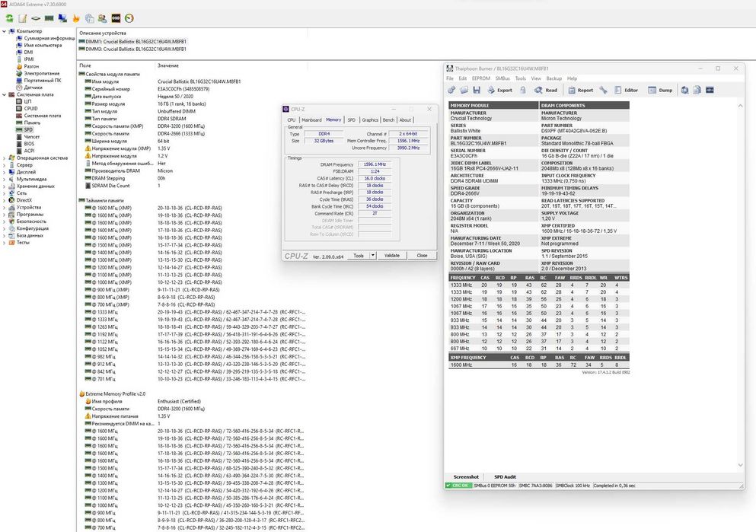Expand the Операционная система tree node
756x532 pixels.
(4, 158)
